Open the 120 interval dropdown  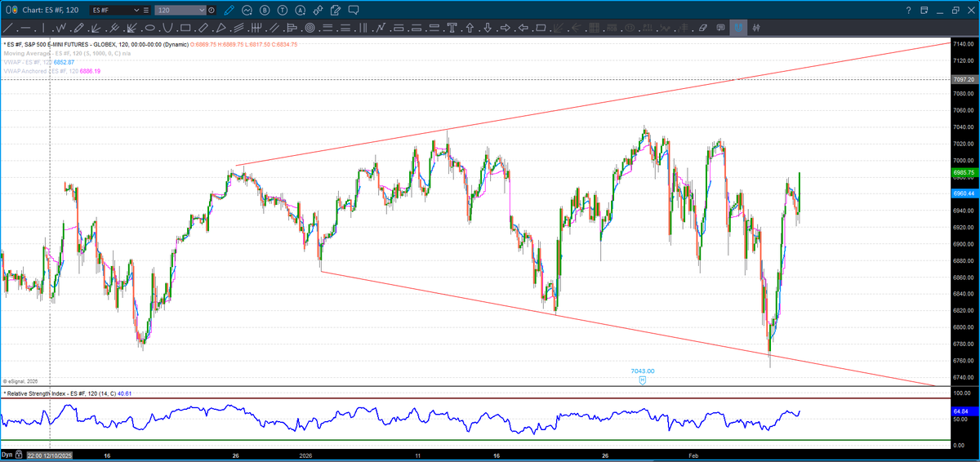[203, 10]
